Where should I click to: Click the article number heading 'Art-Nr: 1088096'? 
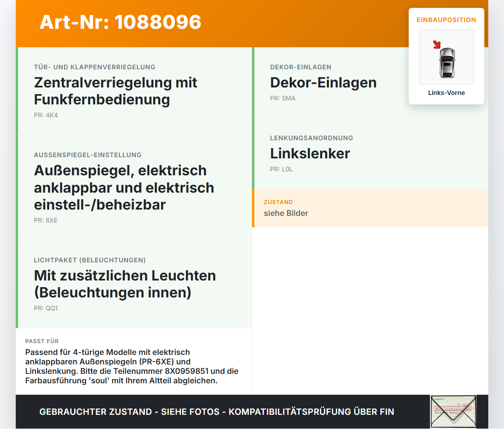[x=120, y=22]
